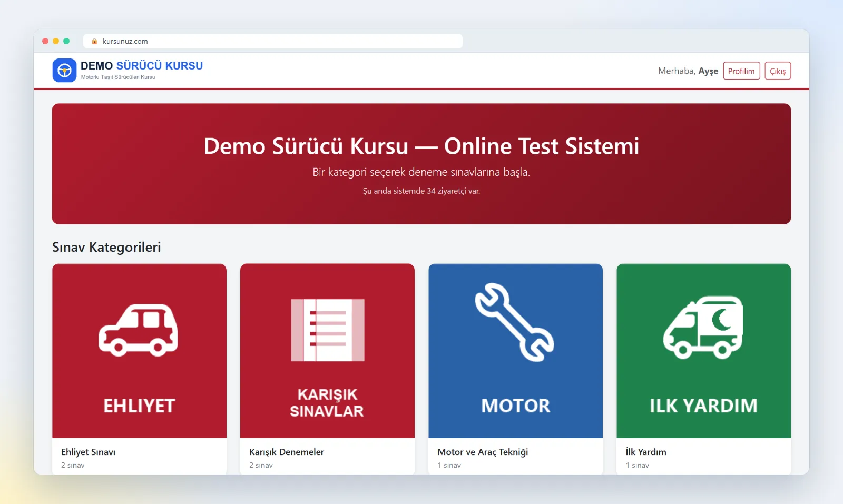
Task: Click the green maximize window dot
Action: (x=66, y=41)
